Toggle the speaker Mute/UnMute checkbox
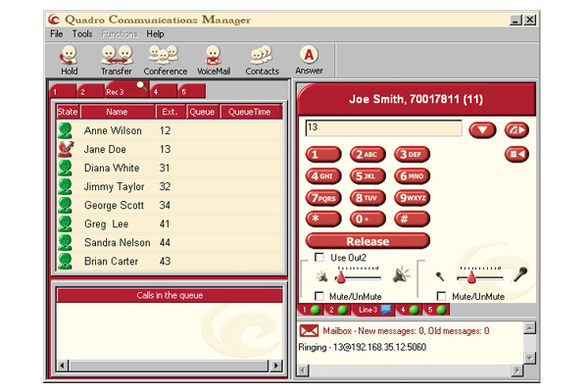The height and width of the screenshot is (392, 588). coord(319,296)
